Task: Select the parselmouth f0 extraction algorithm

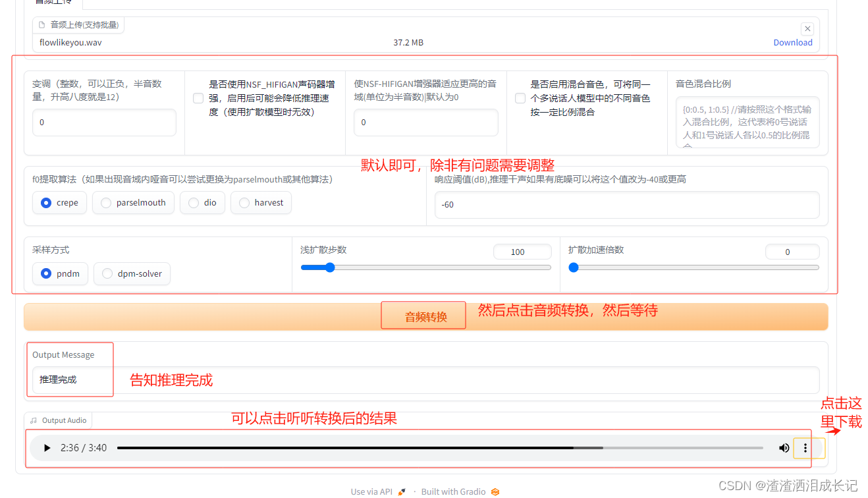Action: tap(105, 202)
